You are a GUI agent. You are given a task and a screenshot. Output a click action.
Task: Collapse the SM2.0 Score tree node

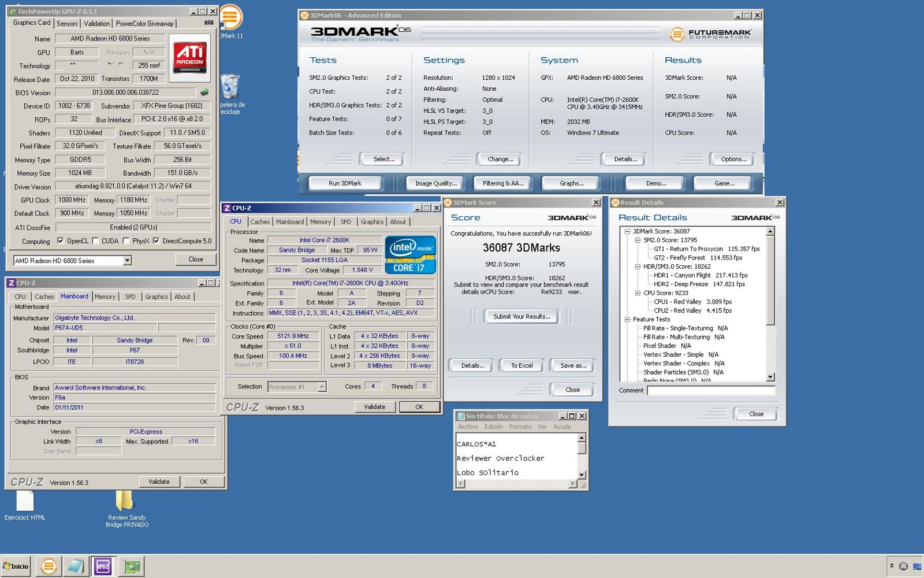tap(638, 240)
